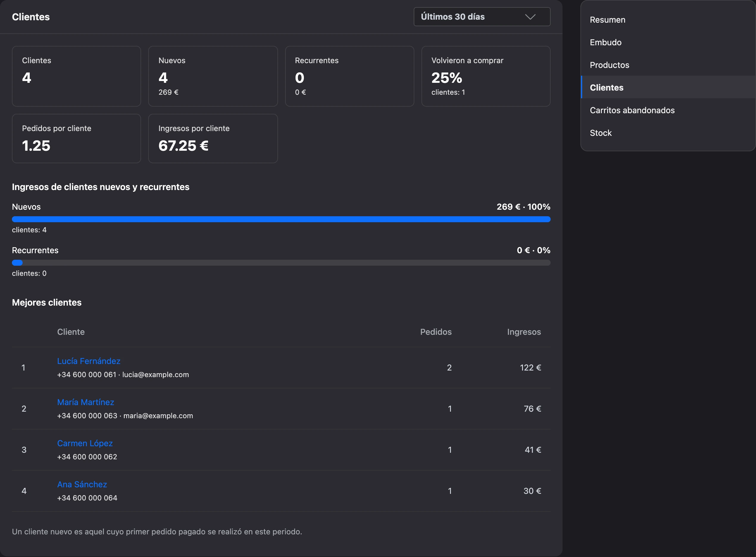Click the Recurrentes card showing 0 €
The width and height of the screenshot is (756, 557).
(x=349, y=76)
